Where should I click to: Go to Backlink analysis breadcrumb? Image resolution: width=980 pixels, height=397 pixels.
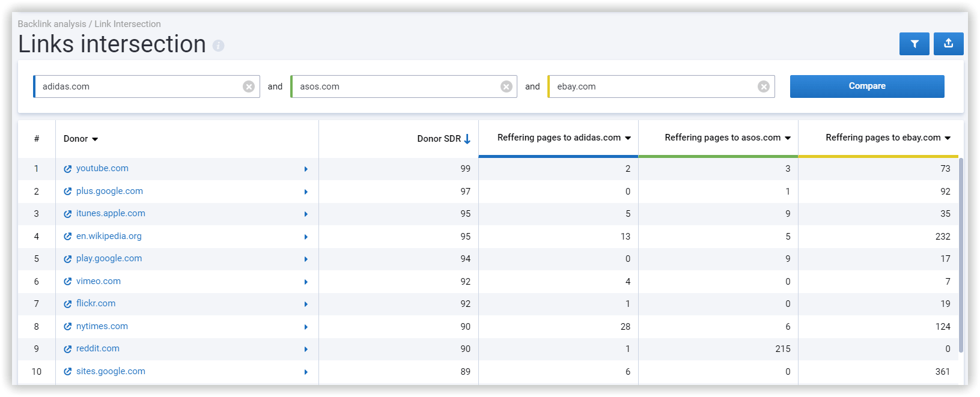(x=52, y=24)
